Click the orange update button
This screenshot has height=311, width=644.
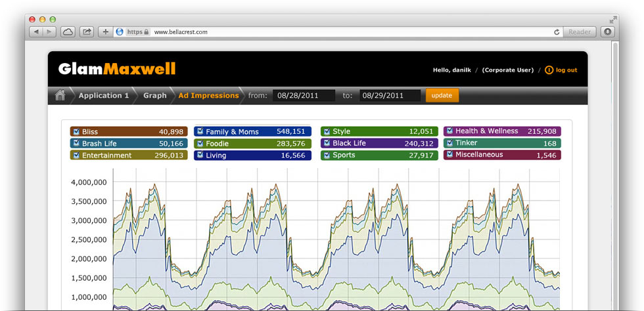coord(442,96)
